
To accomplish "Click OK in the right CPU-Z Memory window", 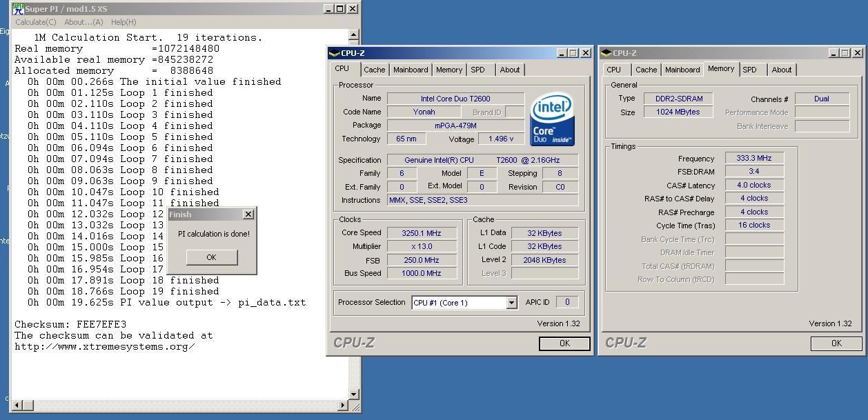I will [x=836, y=343].
